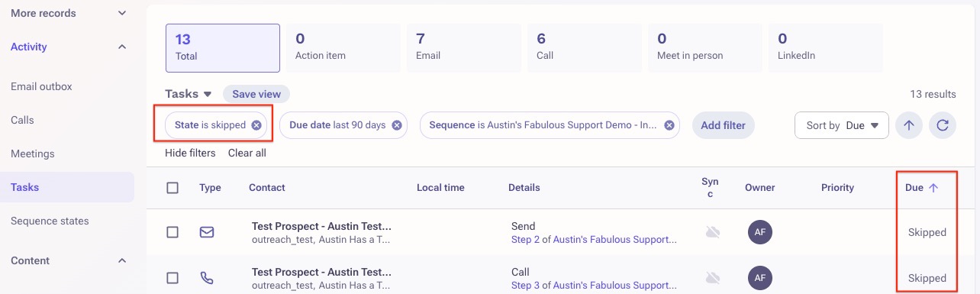980x294 pixels.
Task: Check the Call task row checkbox
Action: [172, 278]
